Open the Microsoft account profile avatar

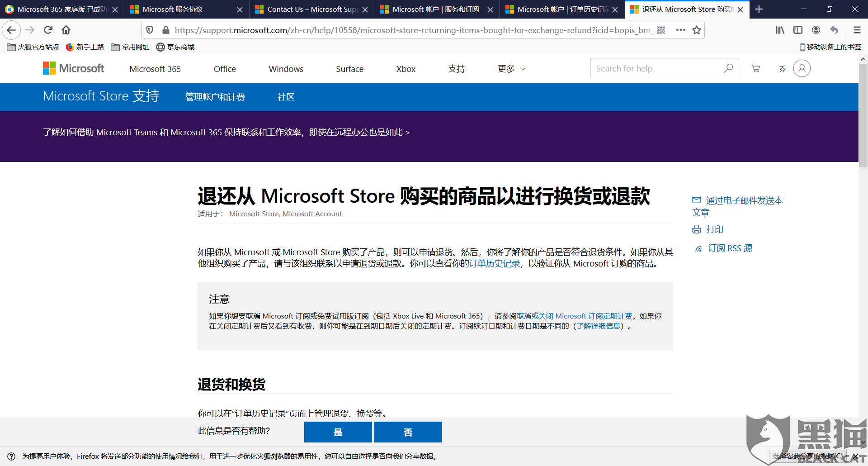(802, 68)
